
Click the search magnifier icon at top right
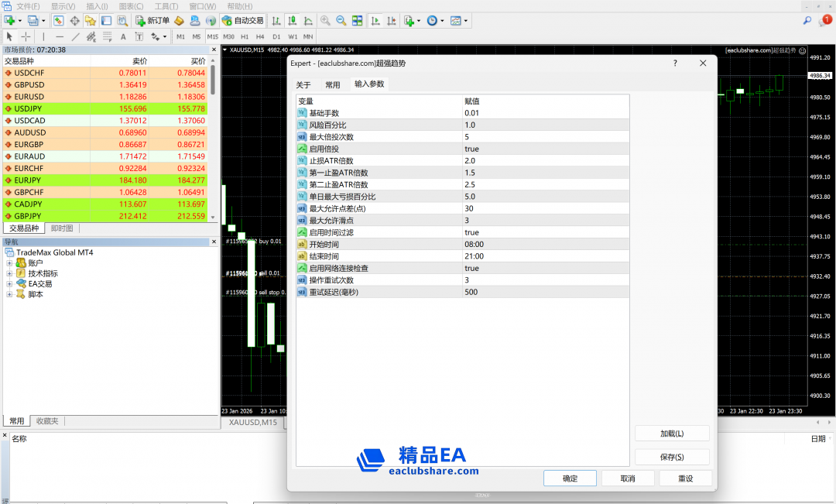pos(807,20)
